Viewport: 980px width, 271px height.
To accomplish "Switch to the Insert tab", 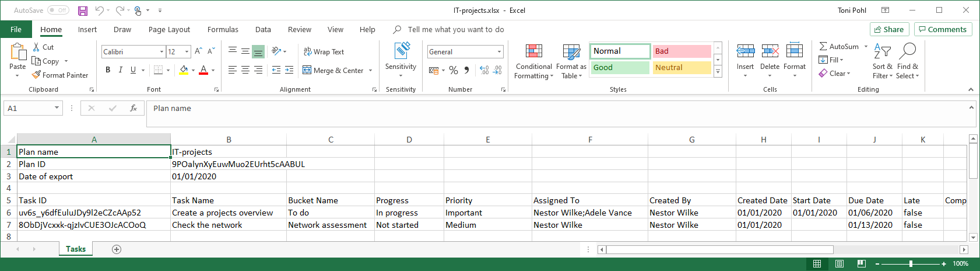I will [x=87, y=30].
